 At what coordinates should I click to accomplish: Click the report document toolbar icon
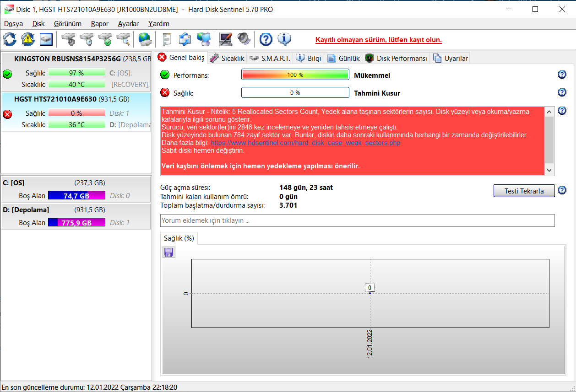(167, 39)
